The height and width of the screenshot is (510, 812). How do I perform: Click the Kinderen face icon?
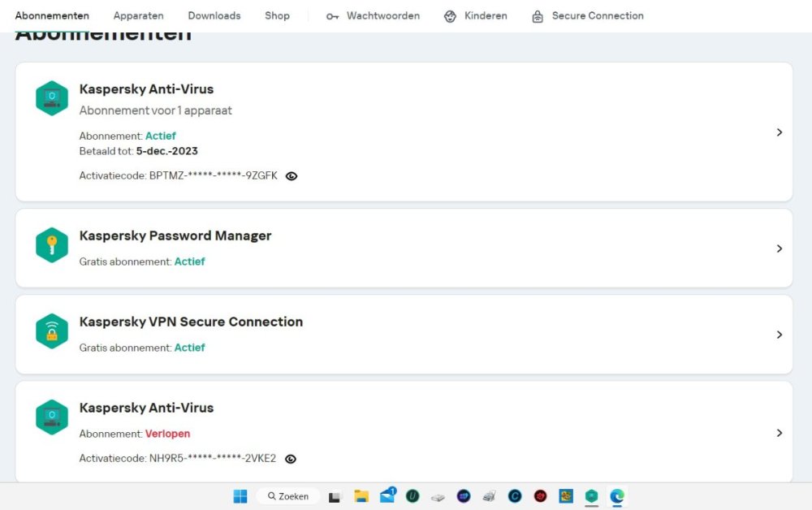coord(451,16)
